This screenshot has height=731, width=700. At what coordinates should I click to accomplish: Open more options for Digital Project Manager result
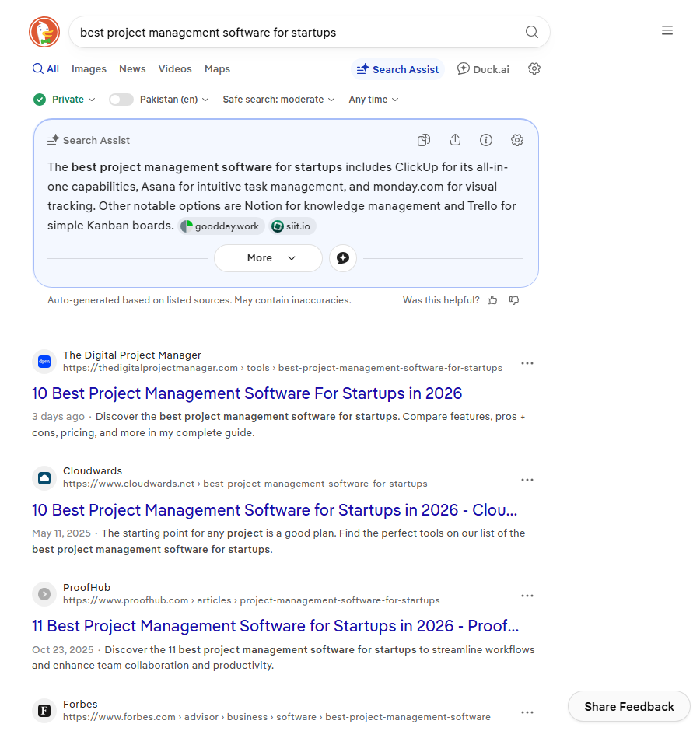527,363
